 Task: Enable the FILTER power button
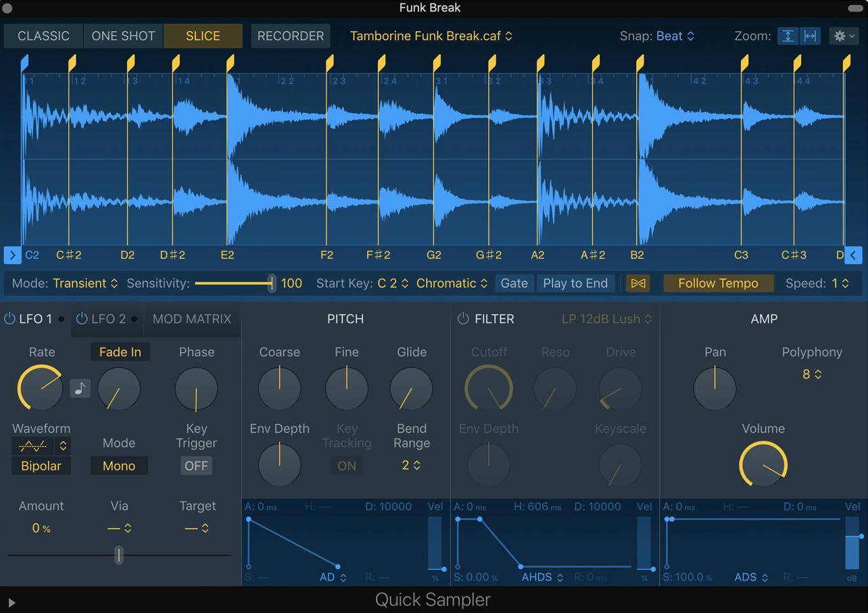463,319
